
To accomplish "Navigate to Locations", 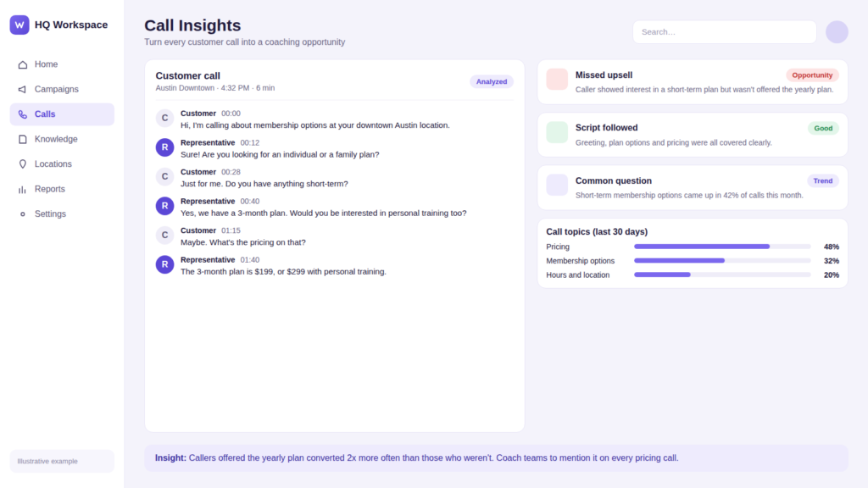I will coord(62,164).
